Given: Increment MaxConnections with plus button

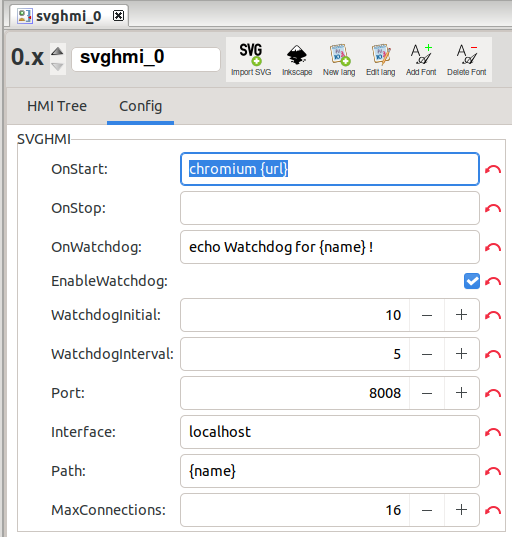Looking at the screenshot, I should tap(462, 510).
